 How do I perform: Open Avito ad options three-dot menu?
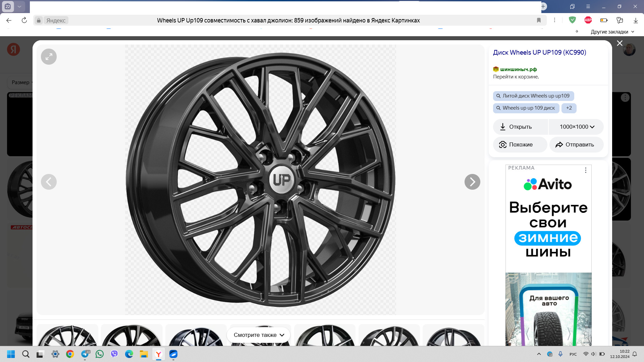coord(586,170)
